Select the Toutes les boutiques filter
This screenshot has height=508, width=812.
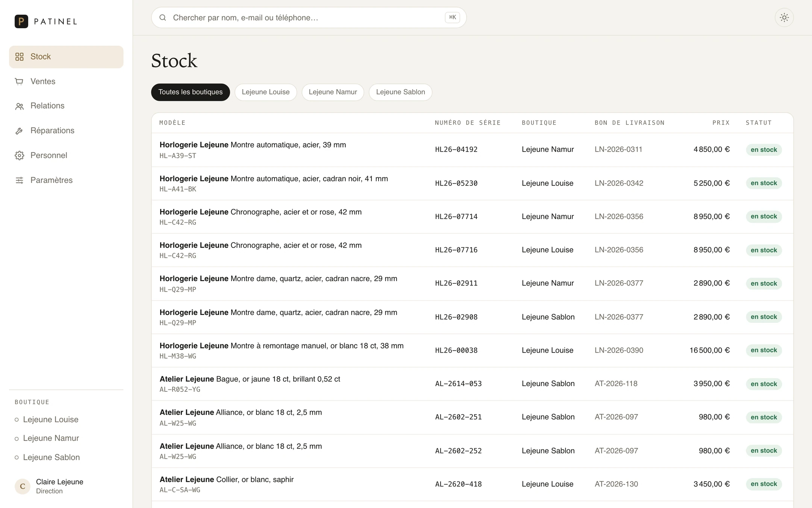click(191, 92)
